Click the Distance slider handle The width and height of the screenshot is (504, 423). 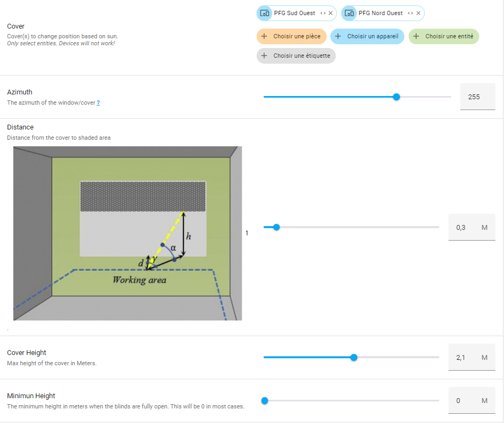277,227
